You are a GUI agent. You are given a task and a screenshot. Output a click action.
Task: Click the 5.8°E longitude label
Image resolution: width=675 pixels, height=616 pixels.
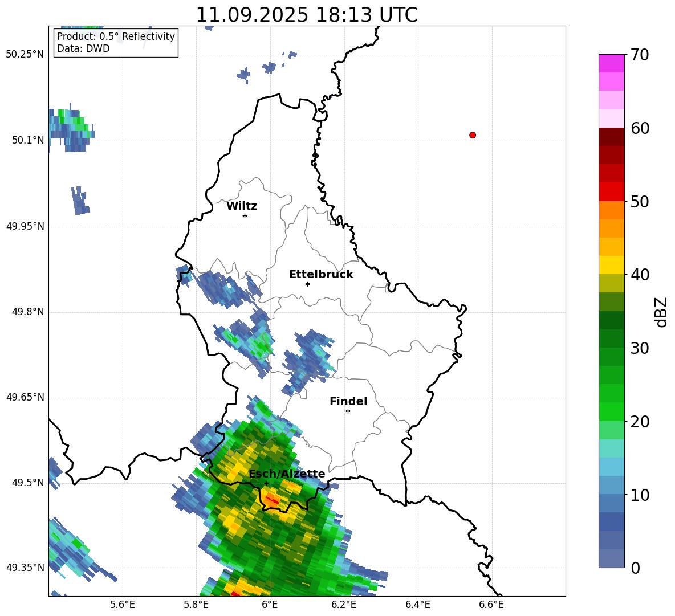tap(196, 605)
